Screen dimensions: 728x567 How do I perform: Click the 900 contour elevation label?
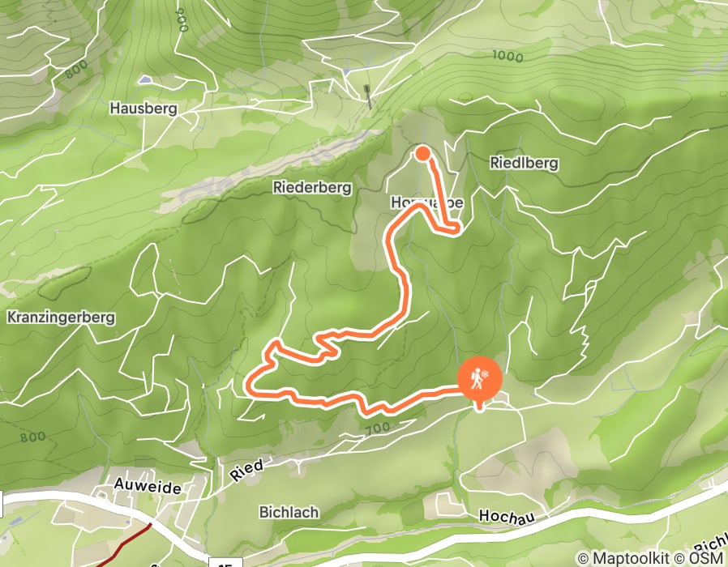[x=182, y=20]
